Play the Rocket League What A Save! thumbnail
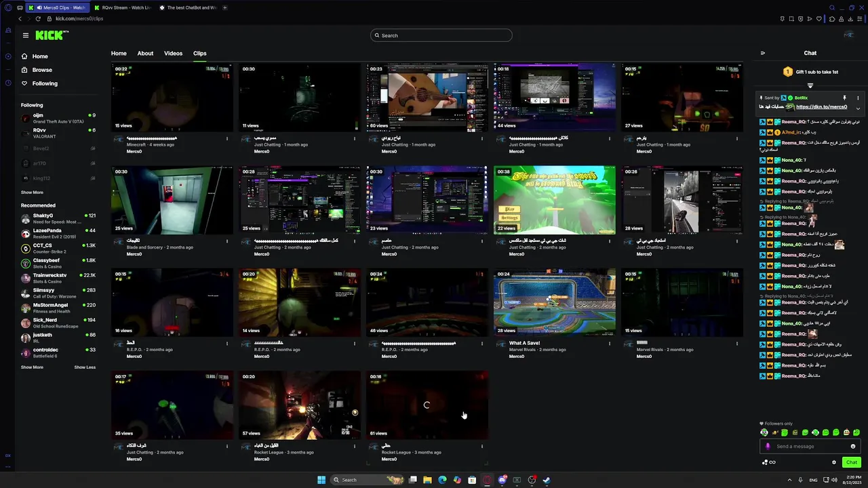The image size is (868, 488). (555, 302)
